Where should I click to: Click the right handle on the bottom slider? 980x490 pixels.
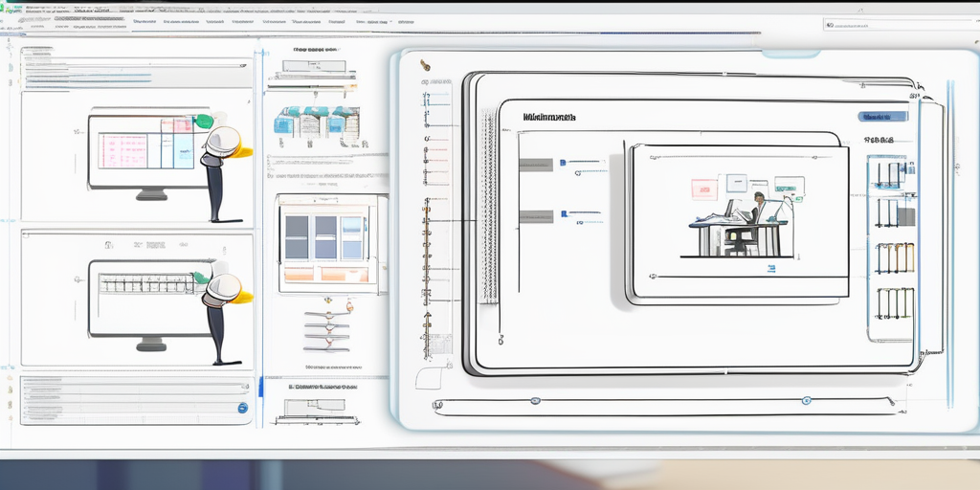point(807,399)
